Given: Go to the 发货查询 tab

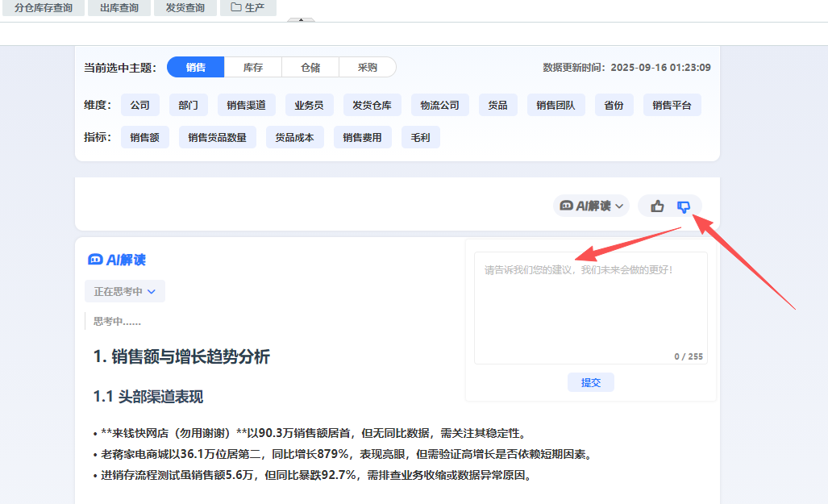Looking at the screenshot, I should 185,8.
